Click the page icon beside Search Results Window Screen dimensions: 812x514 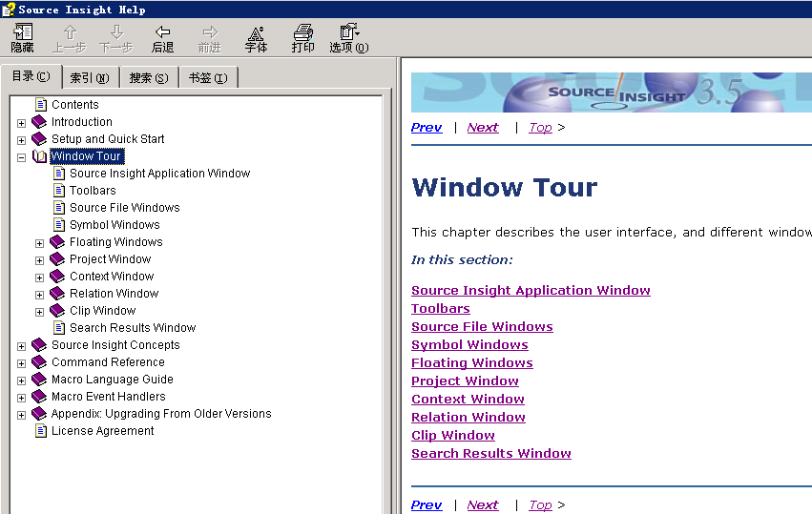(x=59, y=328)
